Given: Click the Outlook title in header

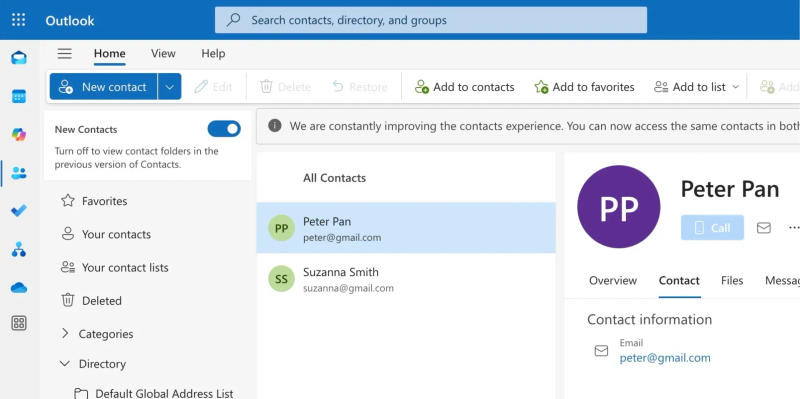Looking at the screenshot, I should (x=70, y=20).
